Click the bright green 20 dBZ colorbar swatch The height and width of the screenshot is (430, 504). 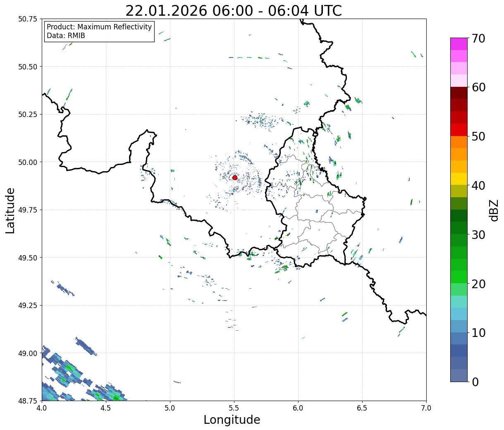coord(459,277)
